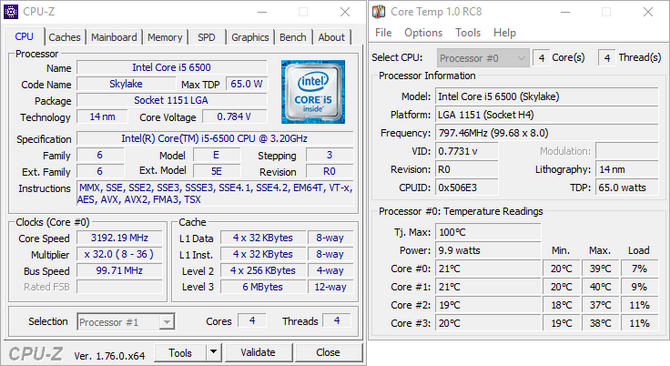Viewport: 670px width, 366px height.
Task: Minimize the Core Temp window
Action: (x=565, y=12)
